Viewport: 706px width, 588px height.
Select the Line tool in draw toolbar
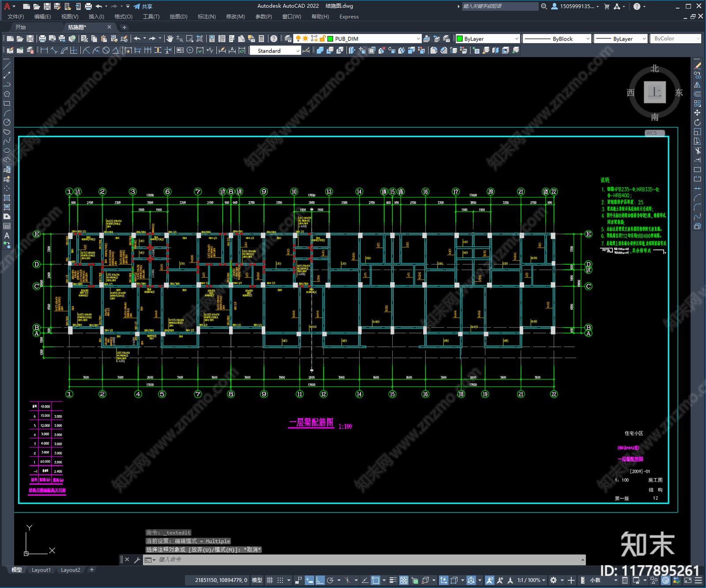[7, 65]
